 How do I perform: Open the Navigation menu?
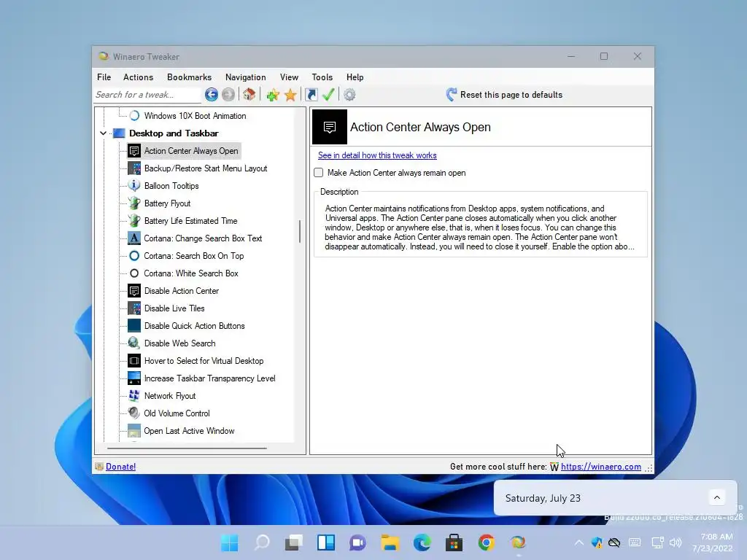click(245, 77)
